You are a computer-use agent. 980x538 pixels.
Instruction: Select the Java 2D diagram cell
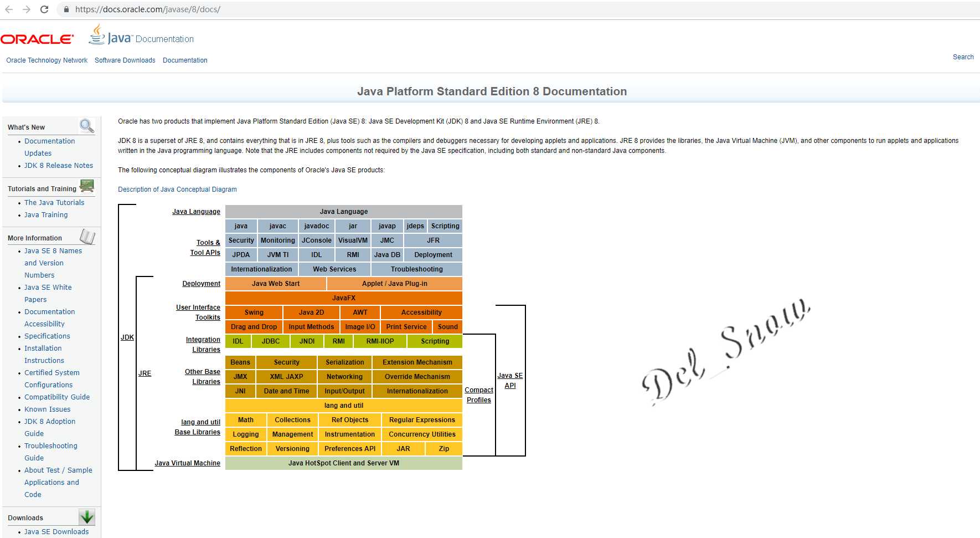311,312
